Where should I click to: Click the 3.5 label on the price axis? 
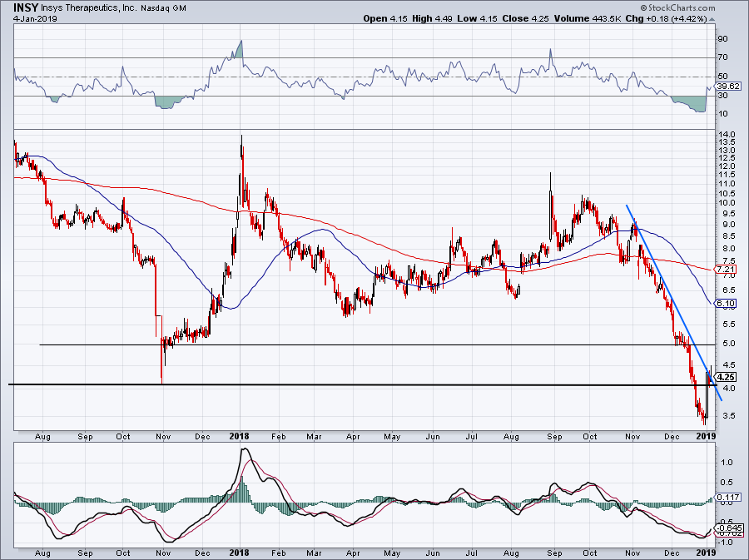coord(728,416)
